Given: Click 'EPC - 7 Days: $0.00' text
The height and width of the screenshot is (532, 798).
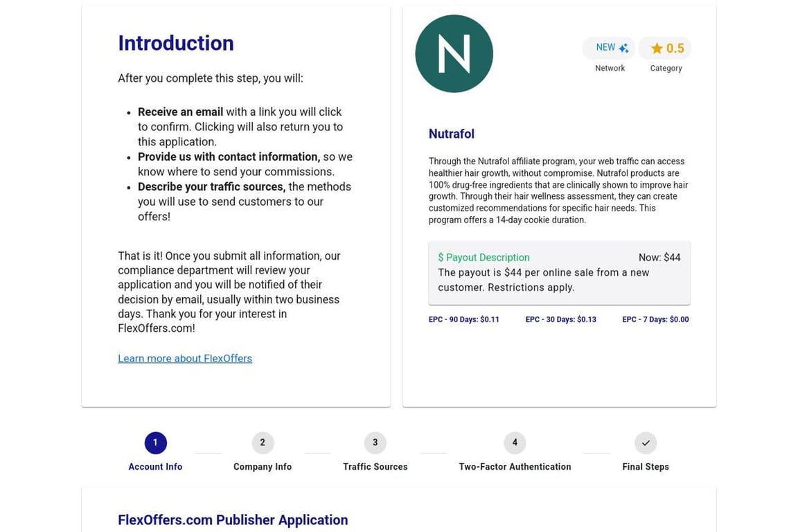Looking at the screenshot, I should pyautogui.click(x=655, y=319).
